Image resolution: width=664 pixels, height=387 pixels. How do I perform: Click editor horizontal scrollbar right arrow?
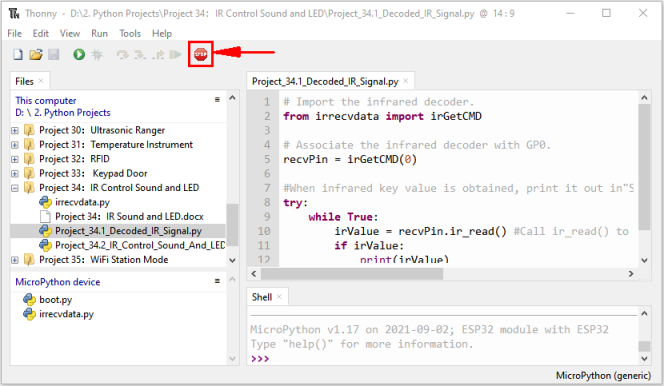coord(631,274)
